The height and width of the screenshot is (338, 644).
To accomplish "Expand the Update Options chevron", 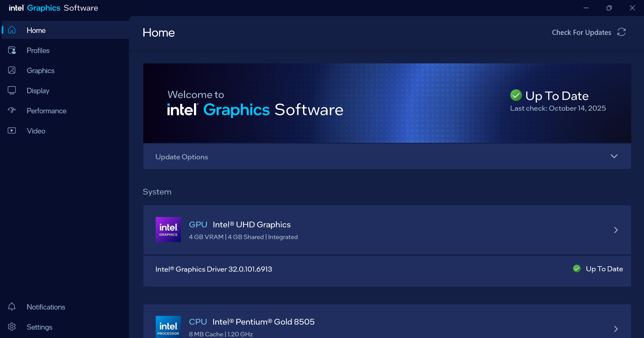I will tap(614, 156).
